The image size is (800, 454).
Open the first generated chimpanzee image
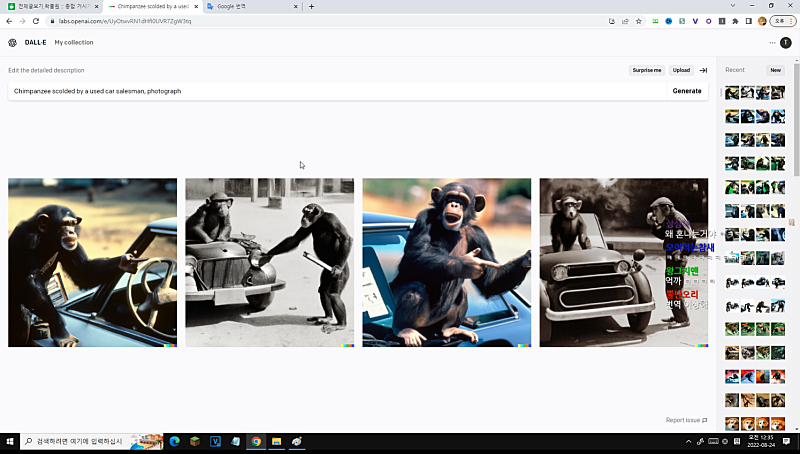[x=92, y=262]
